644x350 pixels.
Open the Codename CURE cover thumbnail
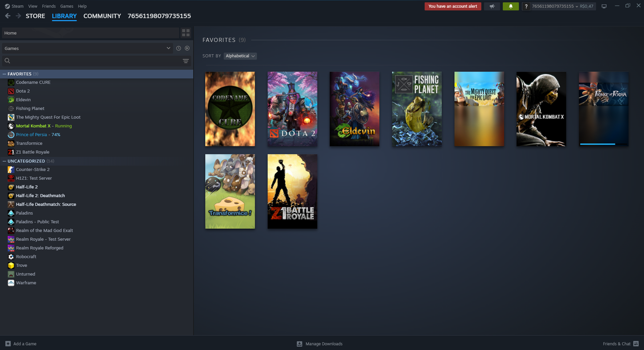230,109
